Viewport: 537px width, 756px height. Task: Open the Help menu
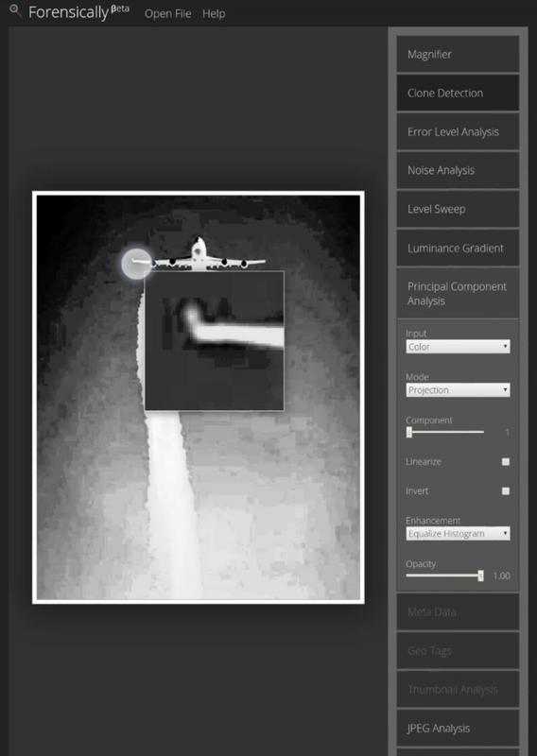pos(214,13)
